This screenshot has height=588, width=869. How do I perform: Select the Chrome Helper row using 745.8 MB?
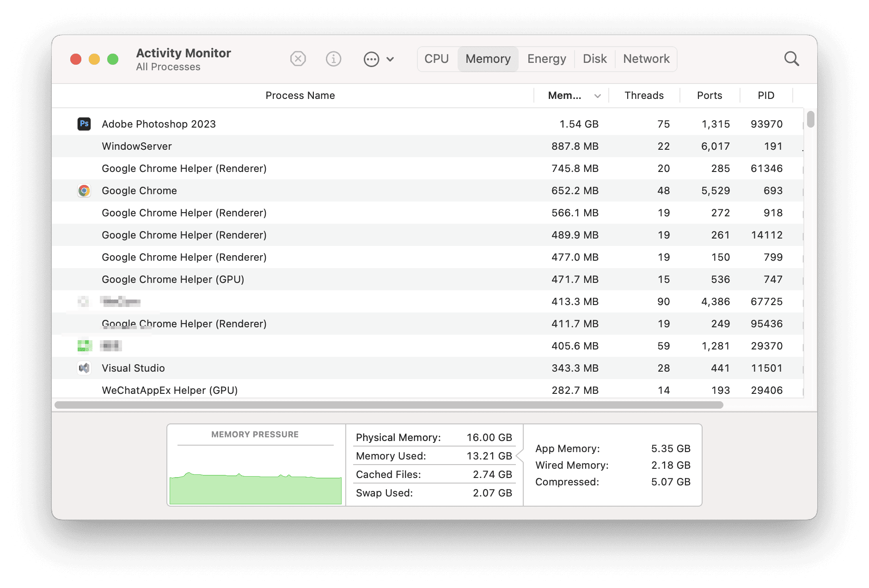pos(428,168)
